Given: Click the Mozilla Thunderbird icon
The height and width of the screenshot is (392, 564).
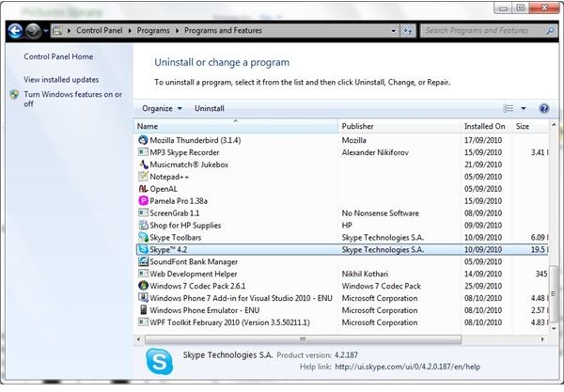Looking at the screenshot, I should pos(143,140).
